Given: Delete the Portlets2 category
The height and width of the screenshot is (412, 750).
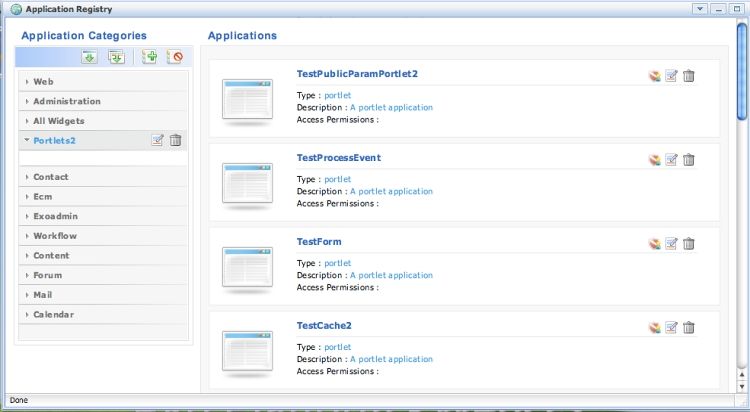Looking at the screenshot, I should pyautogui.click(x=176, y=140).
